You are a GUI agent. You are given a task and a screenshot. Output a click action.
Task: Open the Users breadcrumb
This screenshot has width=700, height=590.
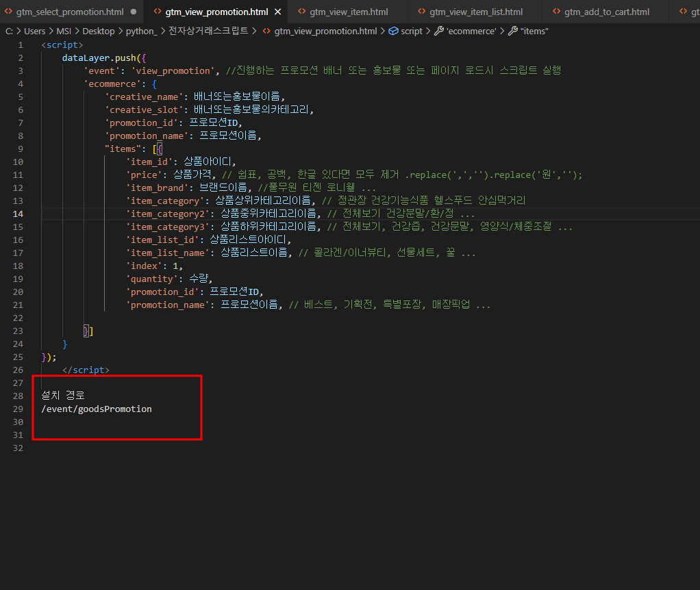coord(35,31)
